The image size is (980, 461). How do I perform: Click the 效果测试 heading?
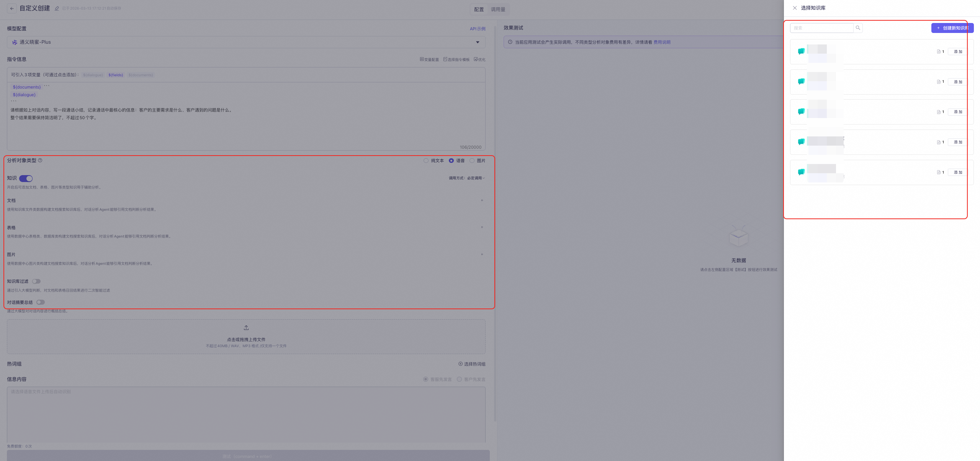tap(513, 28)
